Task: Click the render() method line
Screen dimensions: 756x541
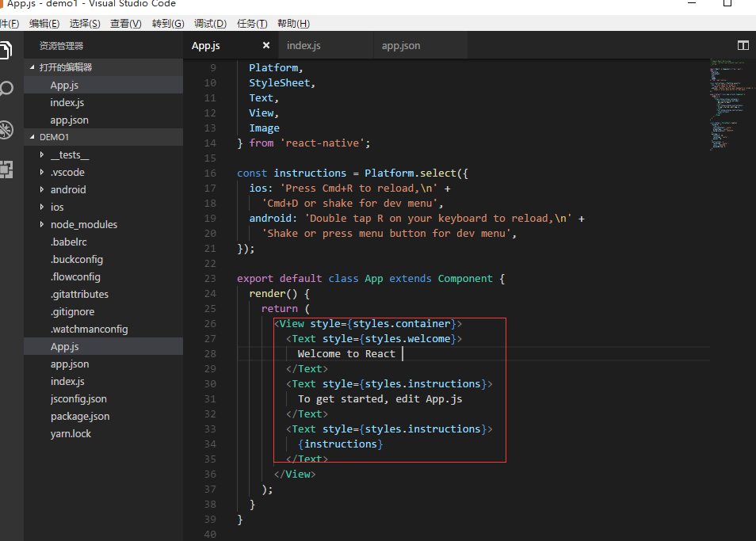Action: 279,293
